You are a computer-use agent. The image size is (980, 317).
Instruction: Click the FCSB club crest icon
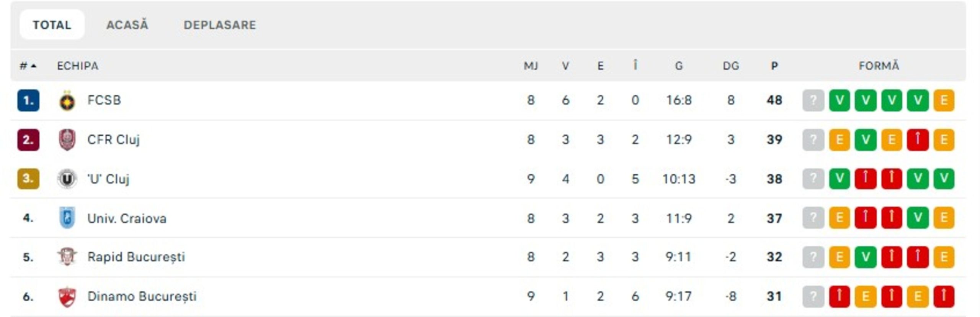[67, 101]
